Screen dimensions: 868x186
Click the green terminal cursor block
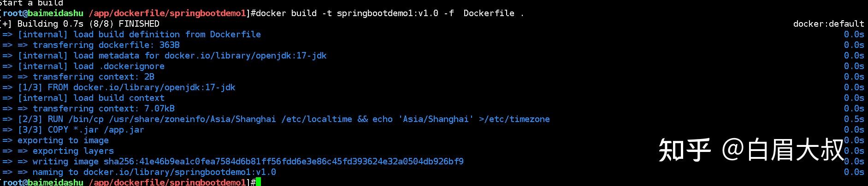pos(258,182)
